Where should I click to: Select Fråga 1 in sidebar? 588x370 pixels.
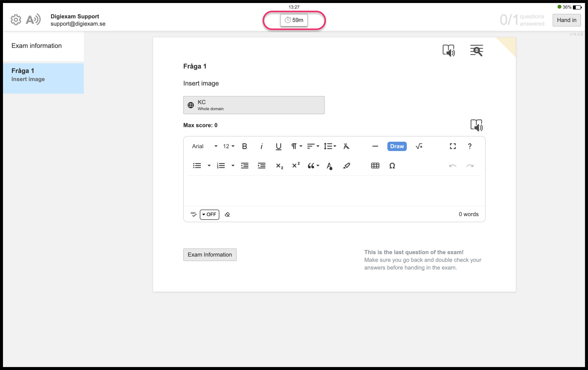click(43, 78)
